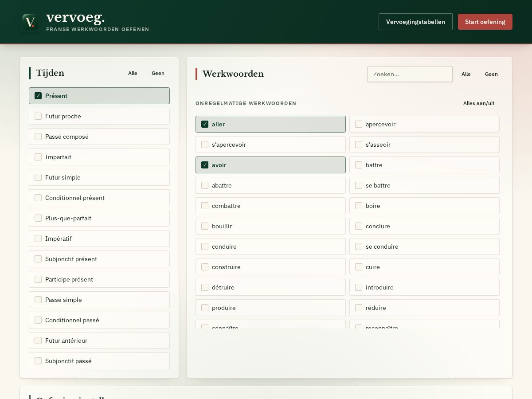Screen dimensions: 532x399
Task: Enable Futur proche tense
Action: pyautogui.click(x=99, y=116)
